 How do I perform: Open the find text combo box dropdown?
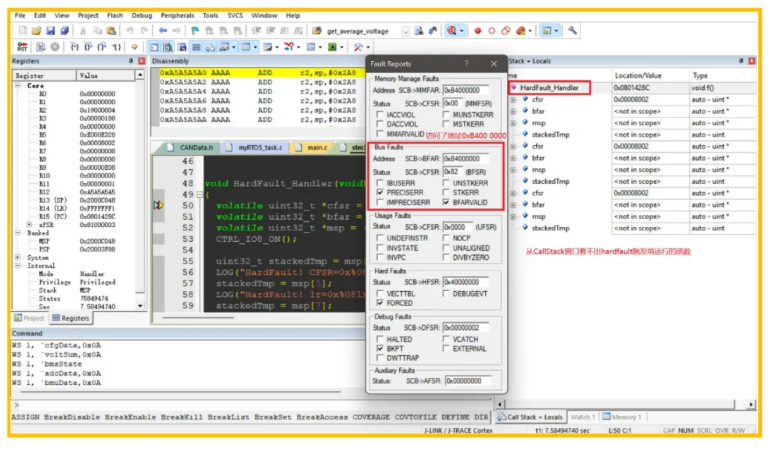coord(406,31)
